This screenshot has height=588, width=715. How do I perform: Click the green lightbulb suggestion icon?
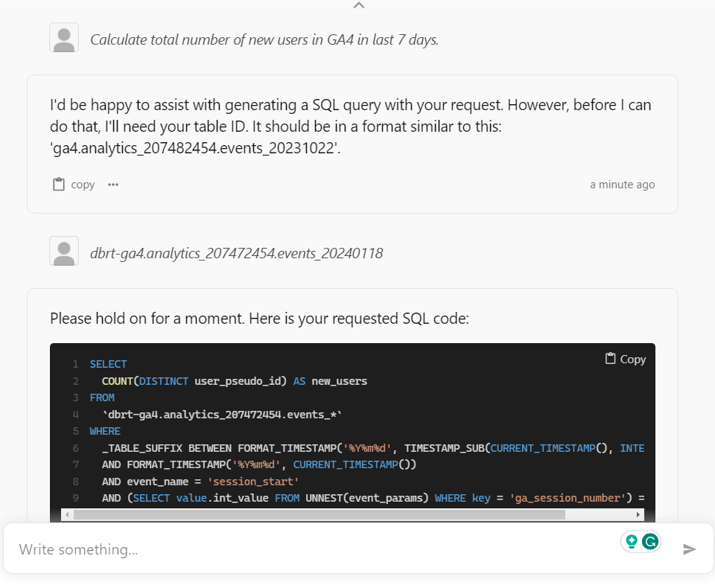pos(632,542)
